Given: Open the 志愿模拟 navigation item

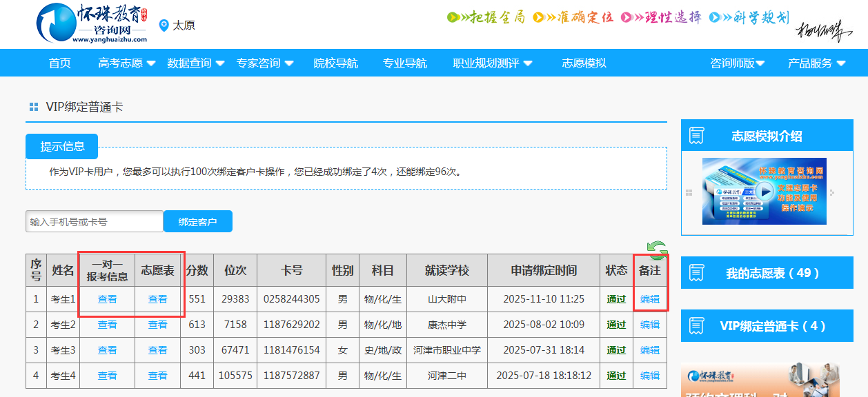Looking at the screenshot, I should coord(584,63).
